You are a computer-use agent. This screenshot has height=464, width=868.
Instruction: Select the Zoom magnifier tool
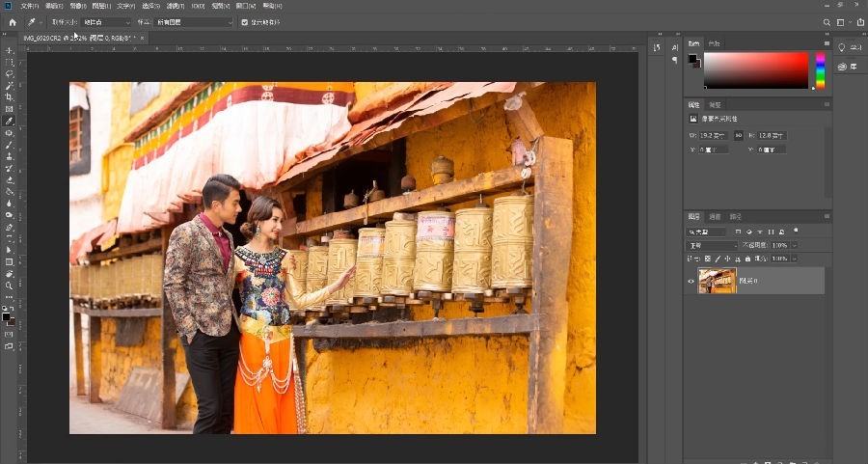pyautogui.click(x=10, y=286)
